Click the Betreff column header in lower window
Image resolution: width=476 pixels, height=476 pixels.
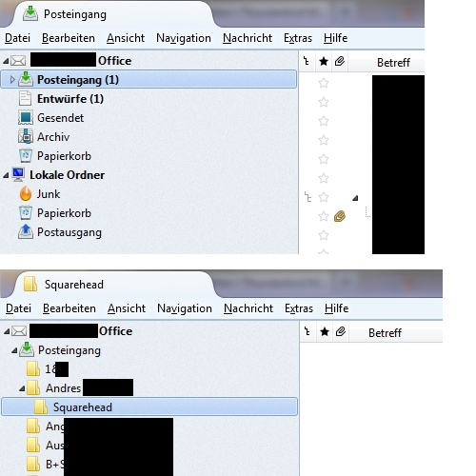click(385, 333)
